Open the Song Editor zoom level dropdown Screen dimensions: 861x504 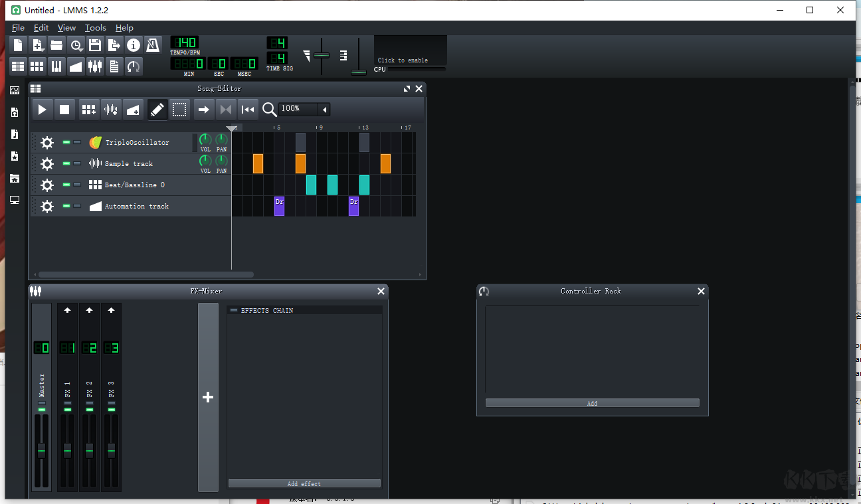(x=324, y=109)
